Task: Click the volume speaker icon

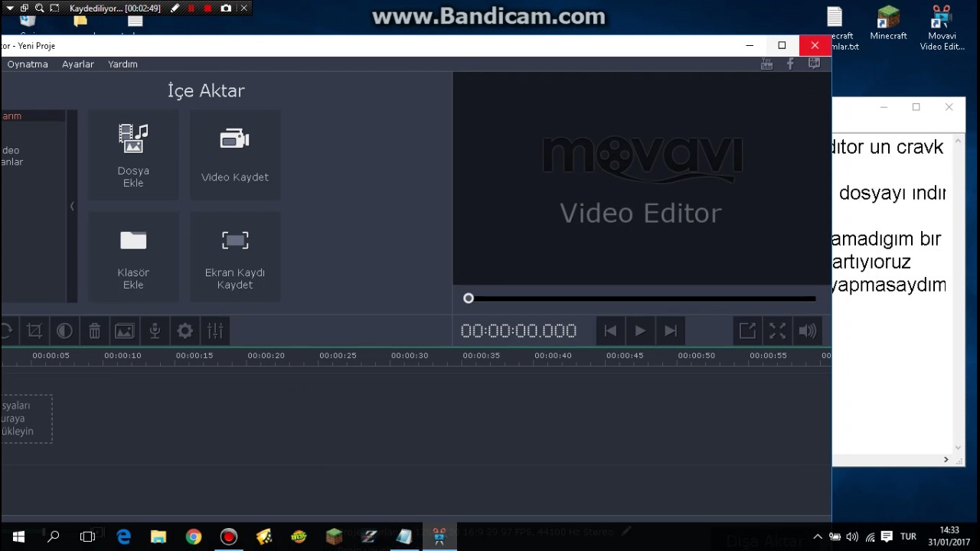Action: coord(807,331)
